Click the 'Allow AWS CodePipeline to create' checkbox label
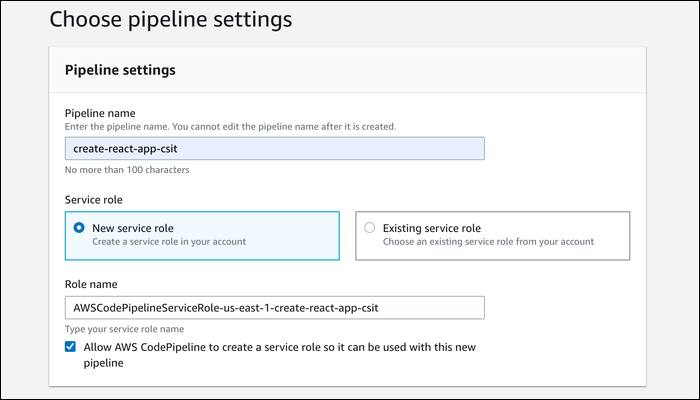The height and width of the screenshot is (400, 700). 279,355
